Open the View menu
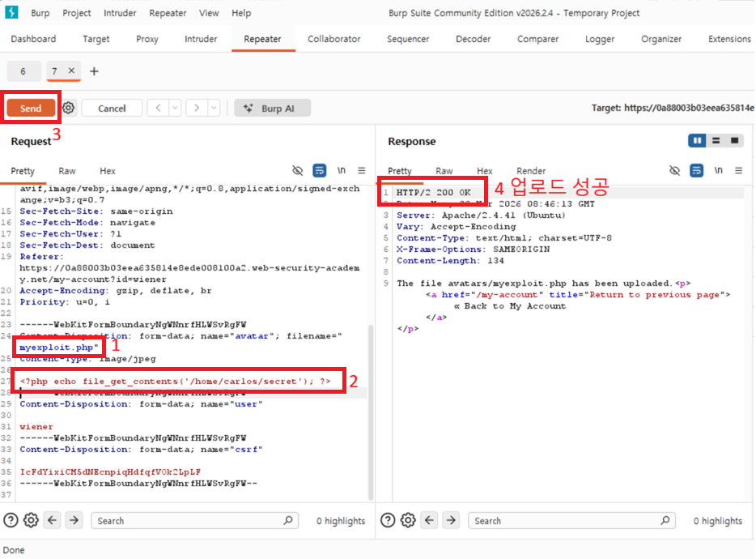Screen dimensions: 756x559 209,13
